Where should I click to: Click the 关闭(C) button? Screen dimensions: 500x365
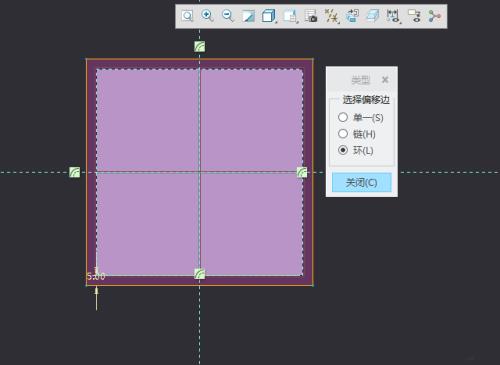tap(362, 182)
